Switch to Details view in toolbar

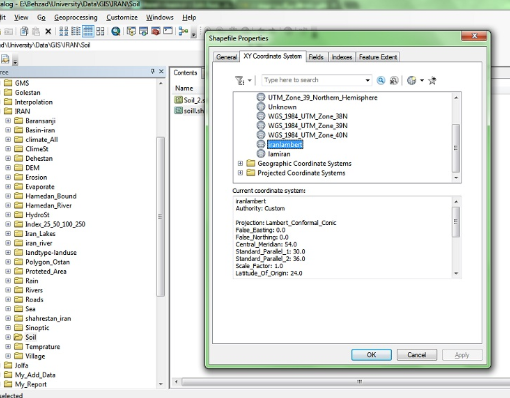[88, 31]
